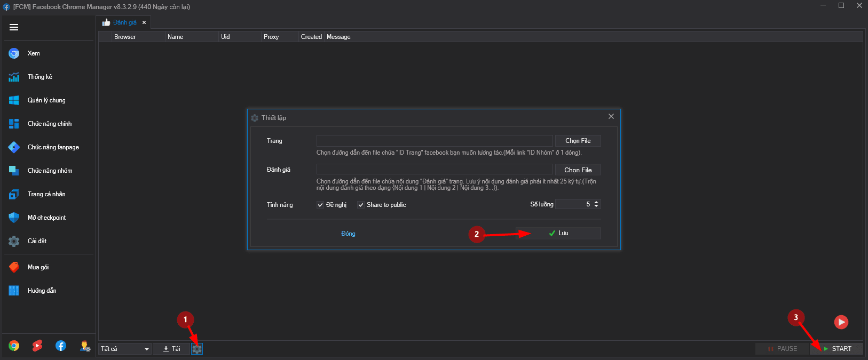The height and width of the screenshot is (360, 868).
Task: Click the Số luồng number field
Action: pyautogui.click(x=574, y=204)
